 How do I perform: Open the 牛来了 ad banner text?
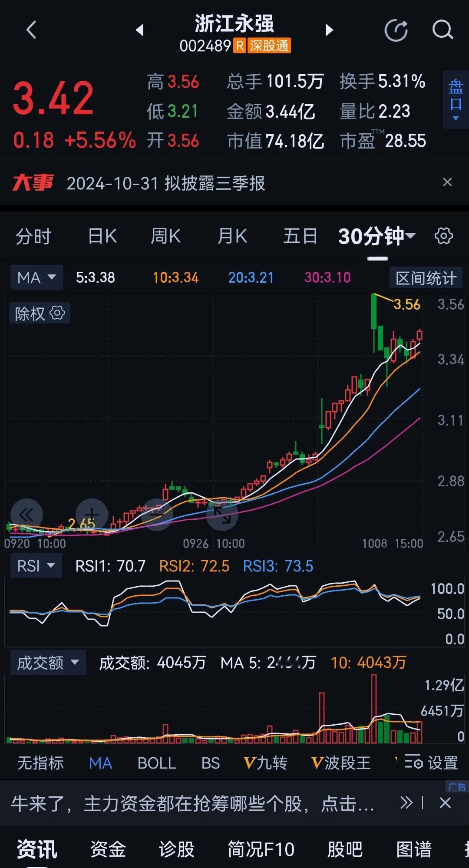point(192,804)
